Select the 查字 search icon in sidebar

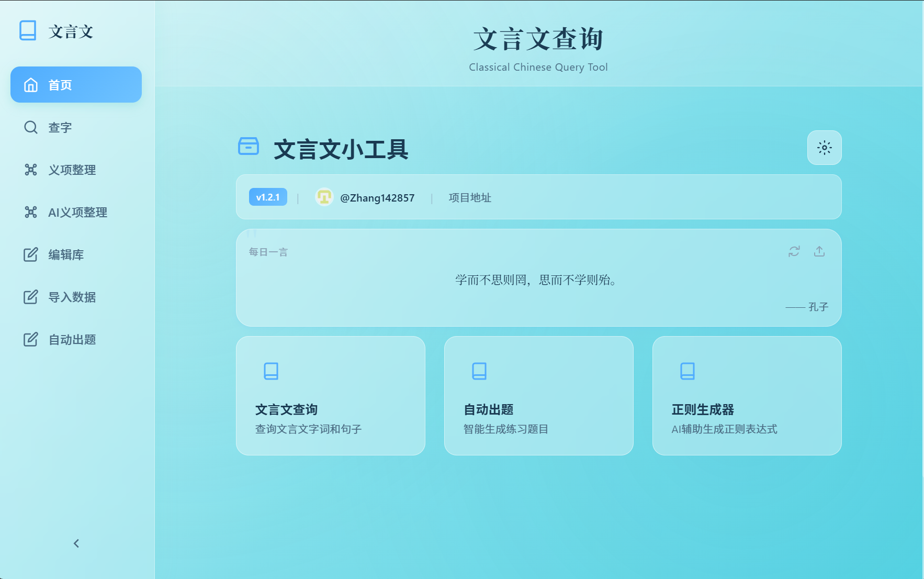pos(30,127)
